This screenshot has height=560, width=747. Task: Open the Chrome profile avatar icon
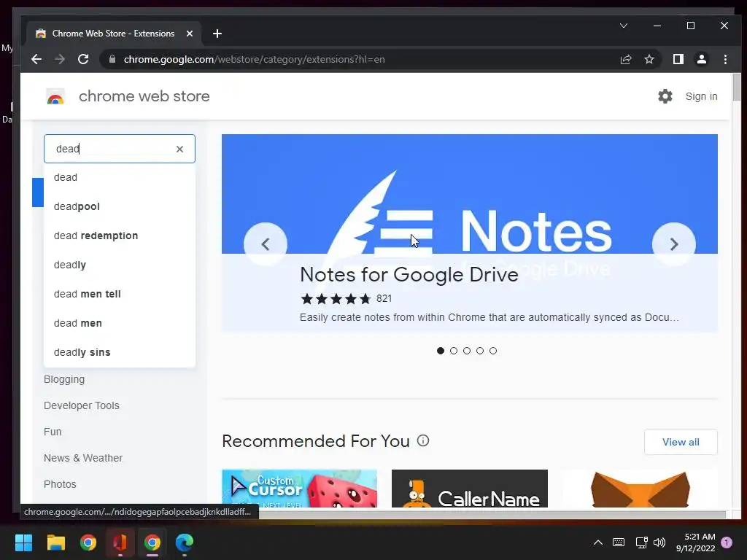pyautogui.click(x=701, y=60)
